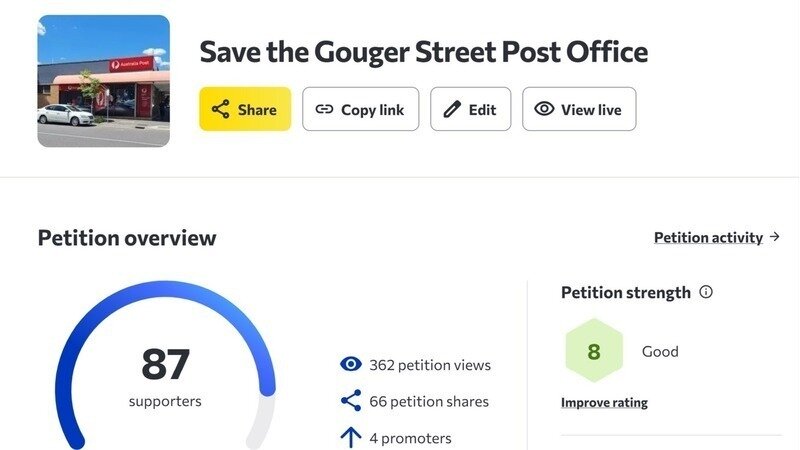Click the Petition strength info icon

point(706,292)
